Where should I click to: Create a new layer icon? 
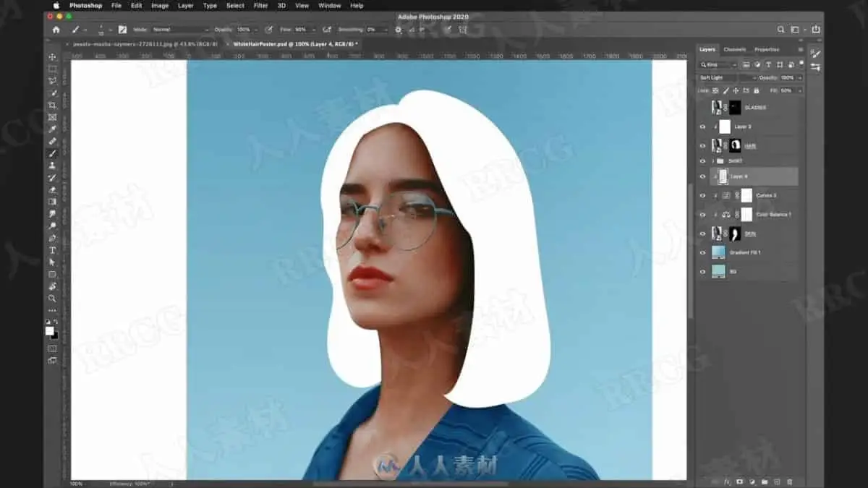[777, 481]
